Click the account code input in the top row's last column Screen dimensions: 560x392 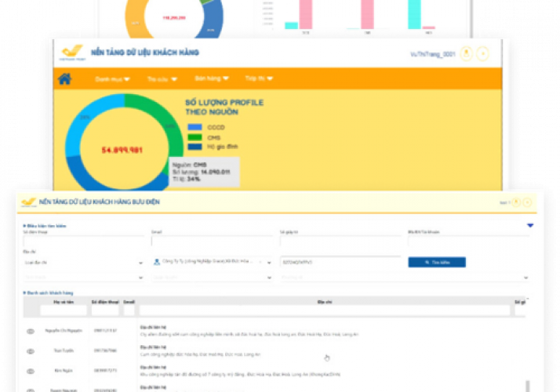[x=468, y=241]
